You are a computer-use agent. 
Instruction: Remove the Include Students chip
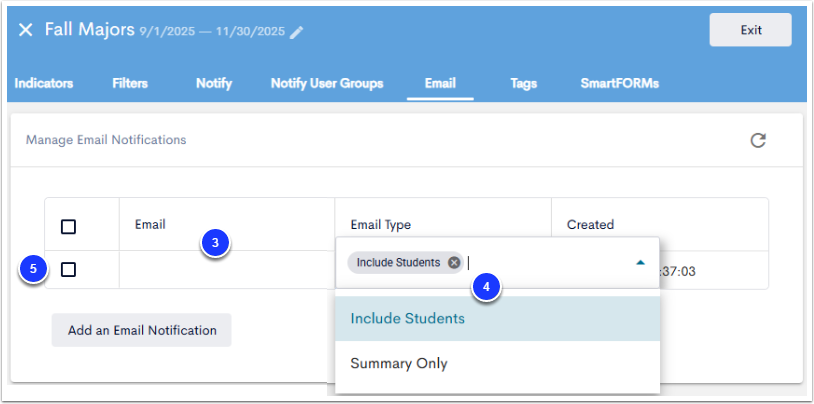click(454, 263)
